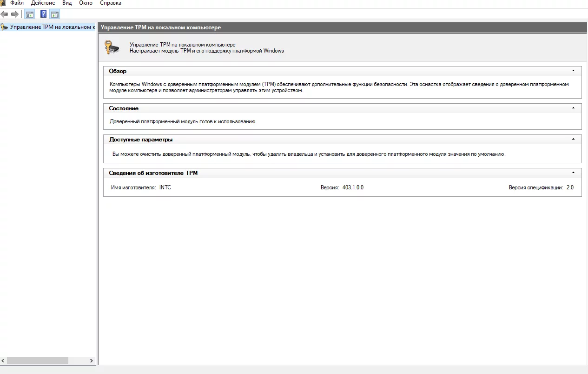Toggle the action pane show/hide icon
The height and width of the screenshot is (374, 588).
(x=55, y=14)
